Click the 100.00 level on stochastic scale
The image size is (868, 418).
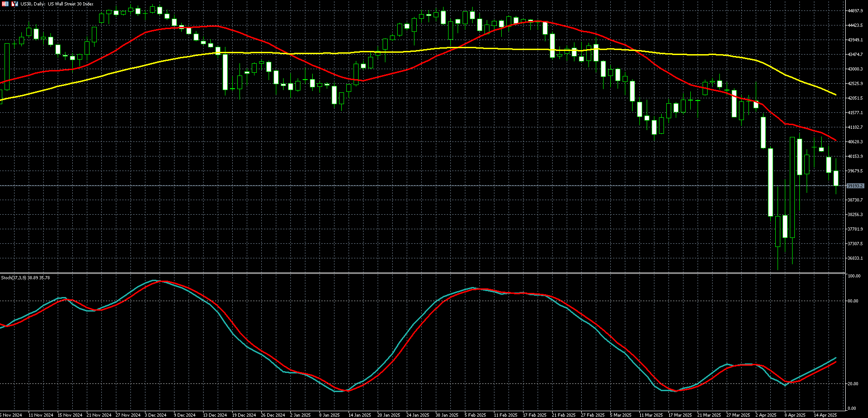(854, 276)
